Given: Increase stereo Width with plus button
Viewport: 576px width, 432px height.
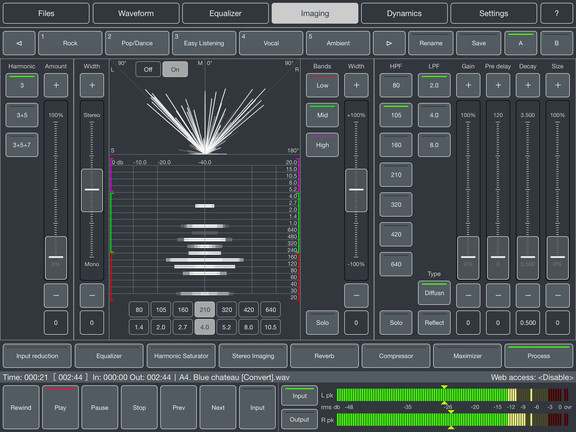Looking at the screenshot, I should pos(92,85).
